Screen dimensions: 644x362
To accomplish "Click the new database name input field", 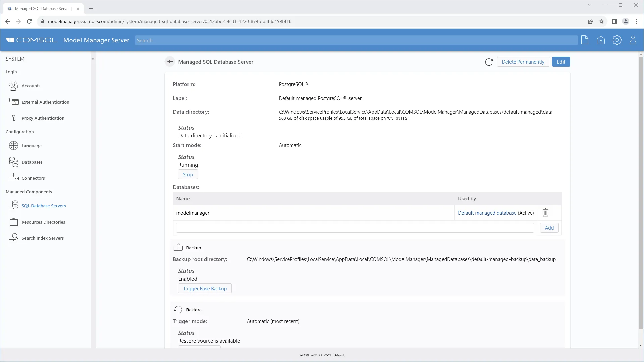I will (355, 228).
